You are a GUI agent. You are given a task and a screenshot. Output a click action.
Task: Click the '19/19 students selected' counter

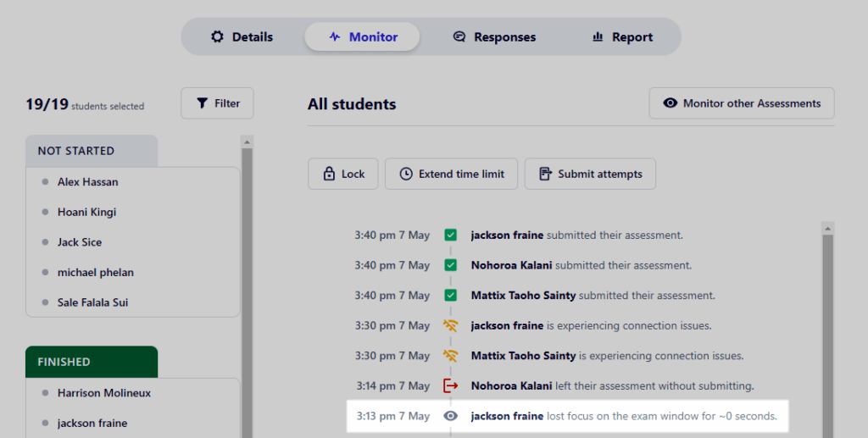(85, 104)
